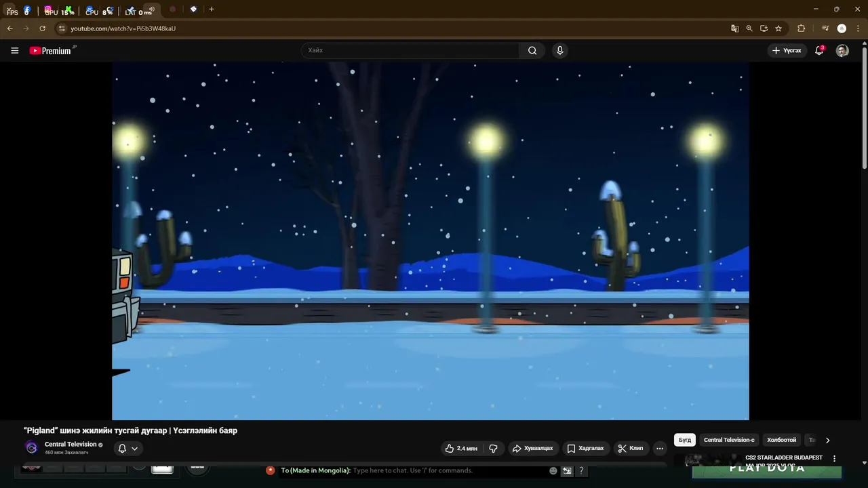
Task: Click the address bar URL
Action: point(123,28)
